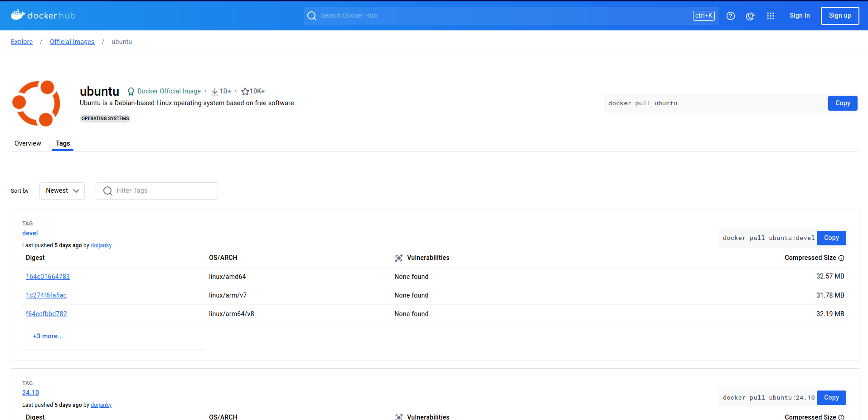Screen dimensions: 868x420
Task: Click the 32.57 MB size value
Action: pyautogui.click(x=830, y=276)
